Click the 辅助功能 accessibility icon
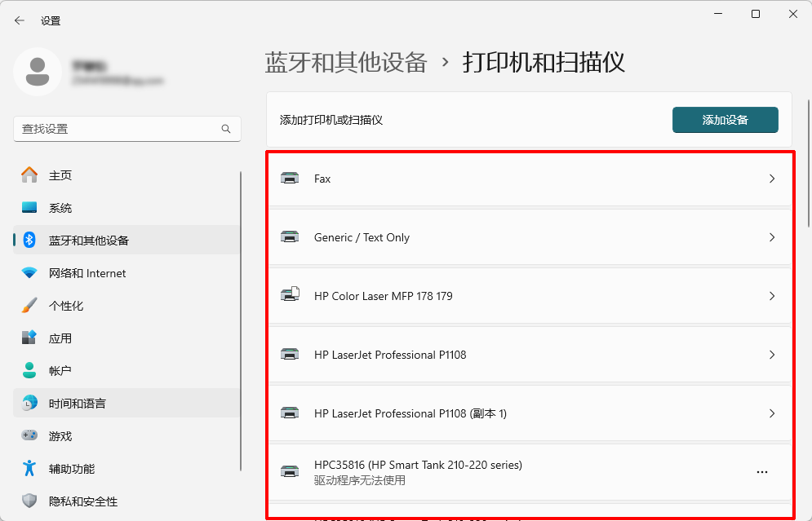The height and width of the screenshot is (521, 812). [x=29, y=468]
